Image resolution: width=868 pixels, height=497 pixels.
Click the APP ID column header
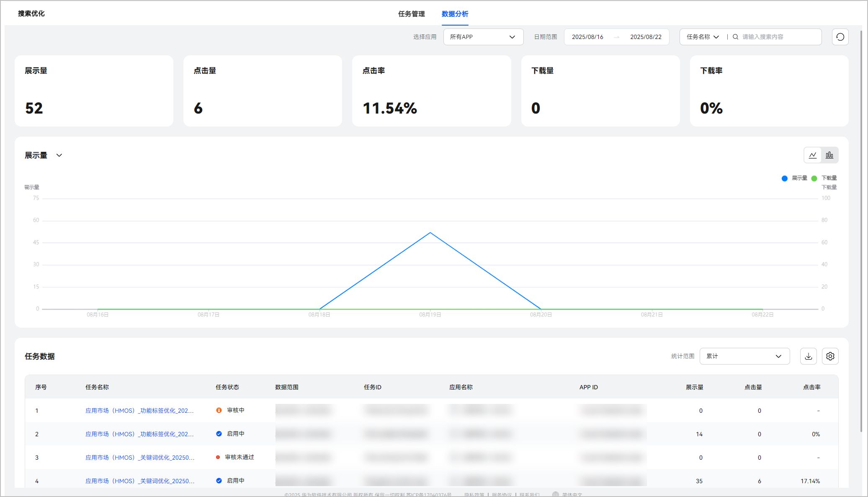click(588, 387)
